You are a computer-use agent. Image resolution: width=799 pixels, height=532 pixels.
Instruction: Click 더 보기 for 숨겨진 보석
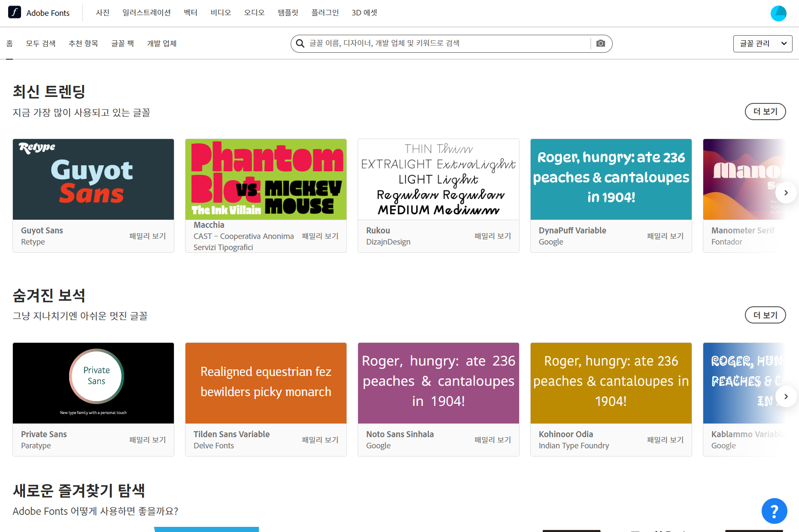pyautogui.click(x=765, y=315)
